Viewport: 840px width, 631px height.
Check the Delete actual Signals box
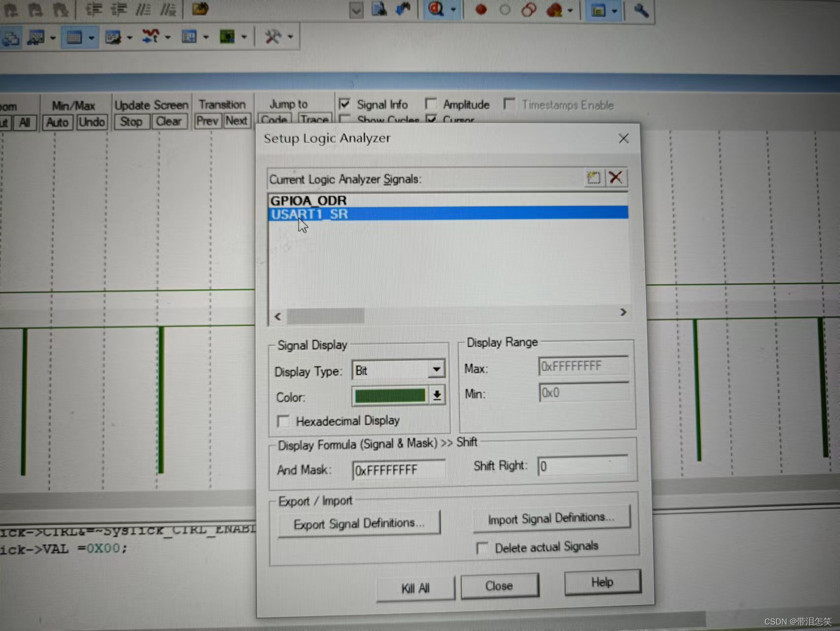coord(482,548)
